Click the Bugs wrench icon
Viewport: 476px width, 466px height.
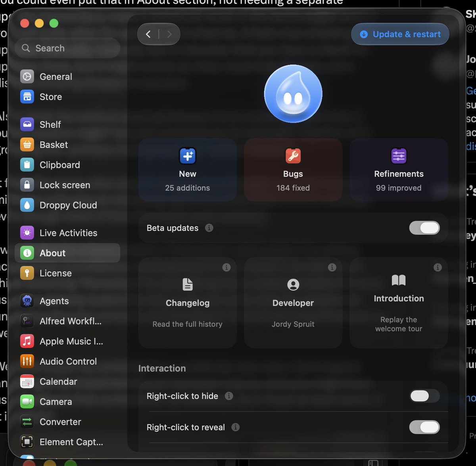point(293,156)
